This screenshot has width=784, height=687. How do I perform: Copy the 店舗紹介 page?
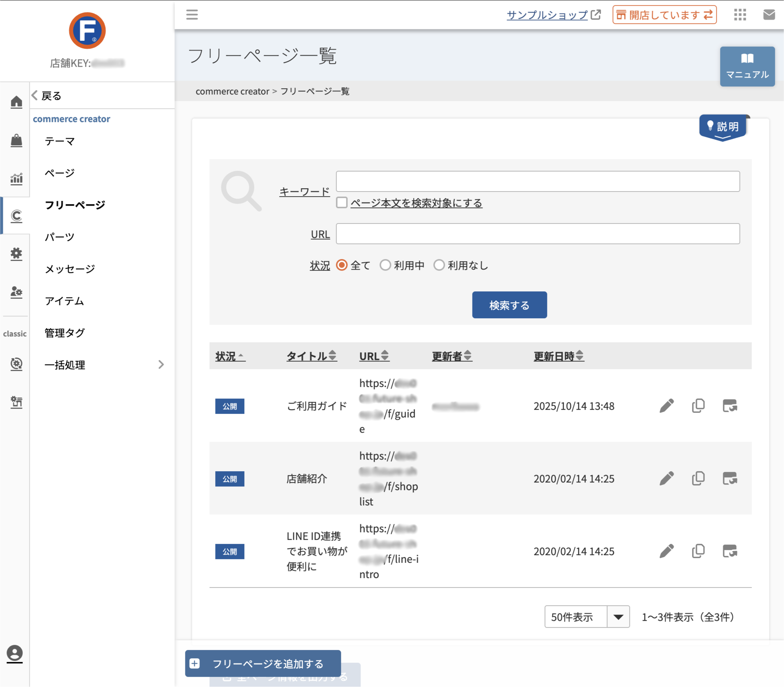(698, 478)
